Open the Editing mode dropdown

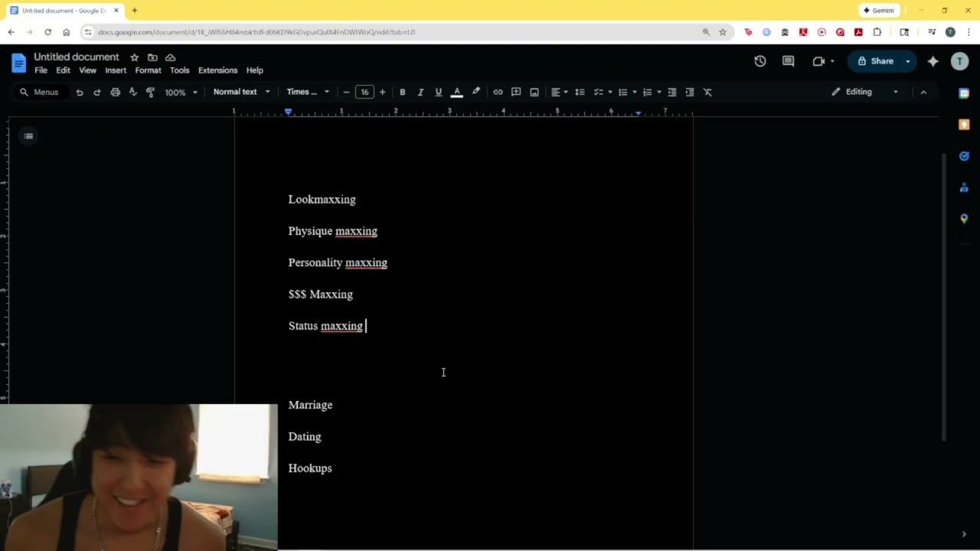click(x=865, y=92)
